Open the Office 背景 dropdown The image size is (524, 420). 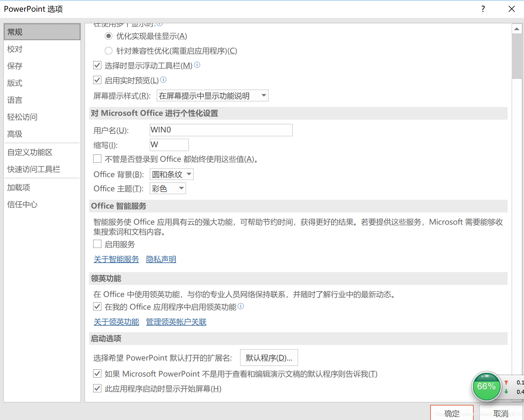[x=172, y=174]
